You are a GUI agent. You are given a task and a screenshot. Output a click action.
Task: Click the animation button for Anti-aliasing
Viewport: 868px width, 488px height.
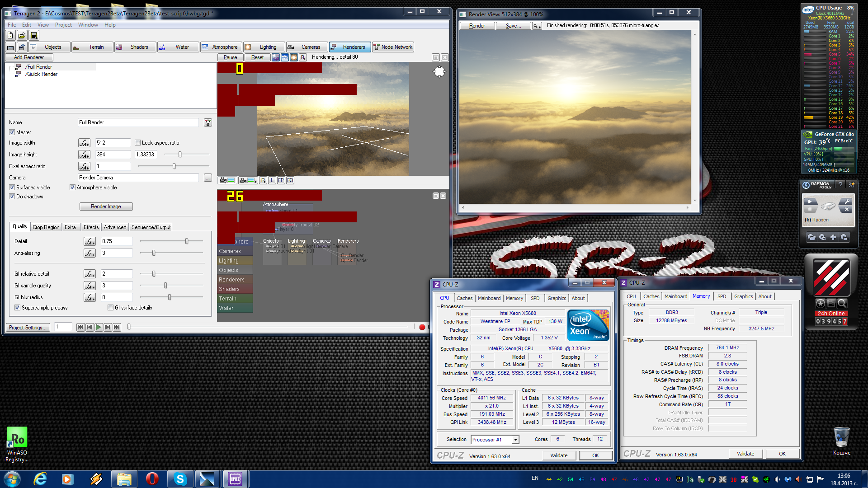pyautogui.click(x=90, y=253)
